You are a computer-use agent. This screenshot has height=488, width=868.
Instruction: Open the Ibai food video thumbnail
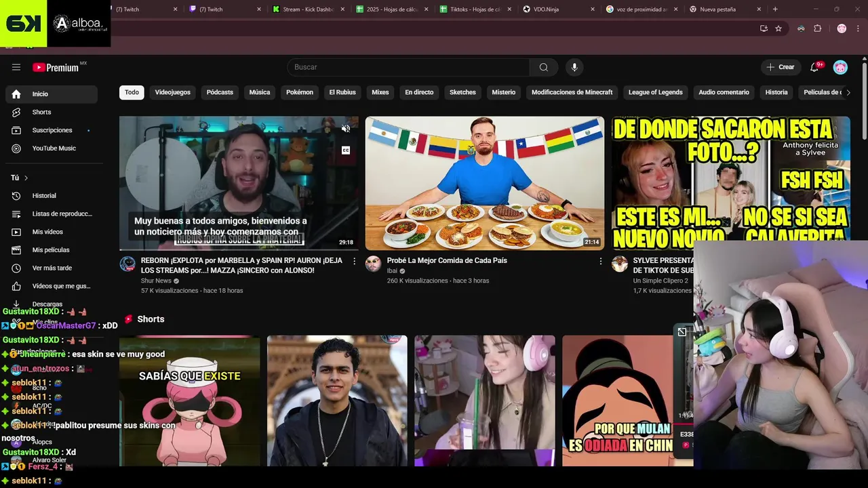pos(485,183)
